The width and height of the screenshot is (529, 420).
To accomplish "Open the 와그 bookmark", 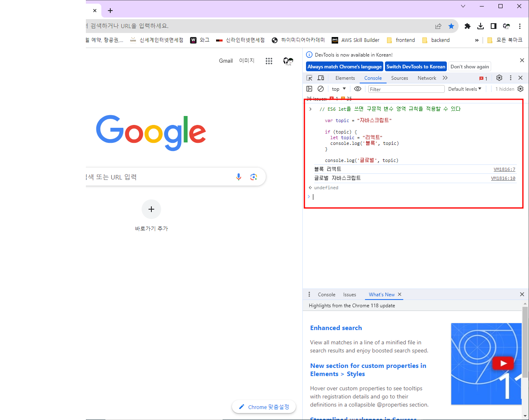I will pyautogui.click(x=200, y=40).
